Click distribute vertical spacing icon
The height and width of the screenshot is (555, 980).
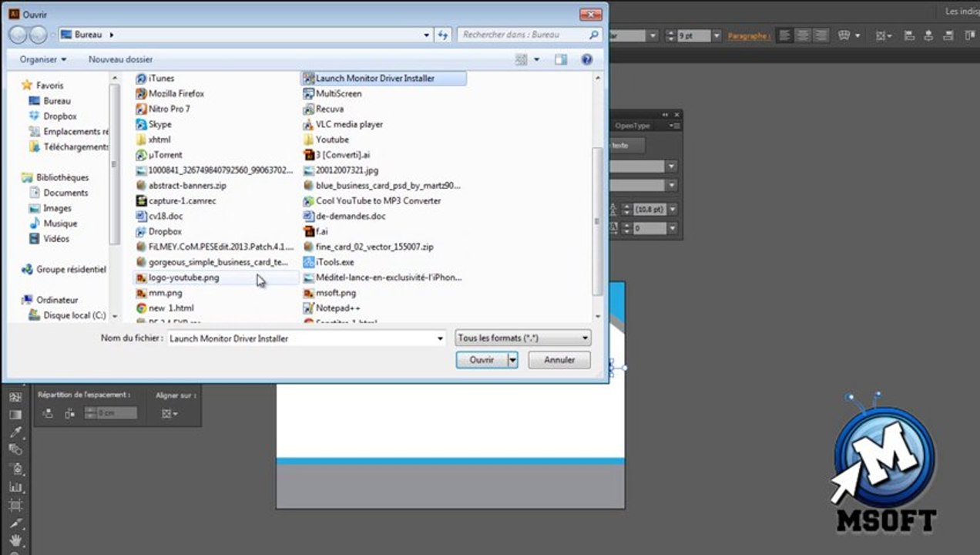[48, 414]
